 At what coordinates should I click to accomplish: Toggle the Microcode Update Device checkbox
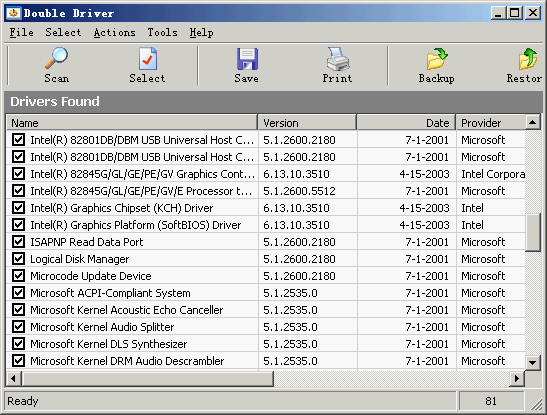tap(18, 276)
